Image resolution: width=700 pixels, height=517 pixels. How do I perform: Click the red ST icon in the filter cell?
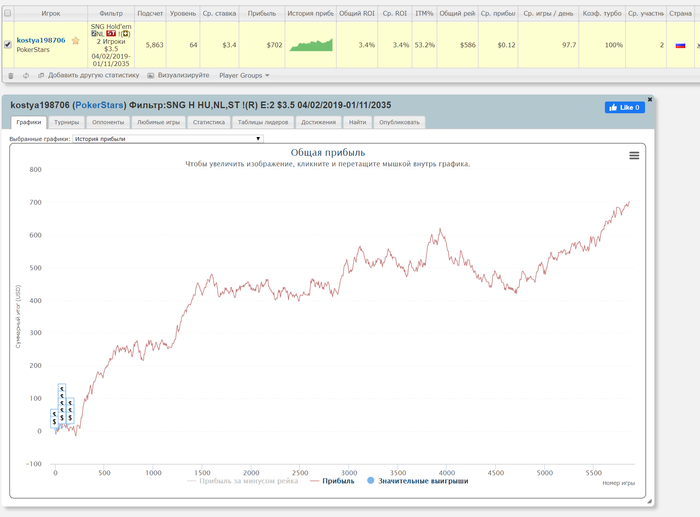pyautogui.click(x=111, y=33)
